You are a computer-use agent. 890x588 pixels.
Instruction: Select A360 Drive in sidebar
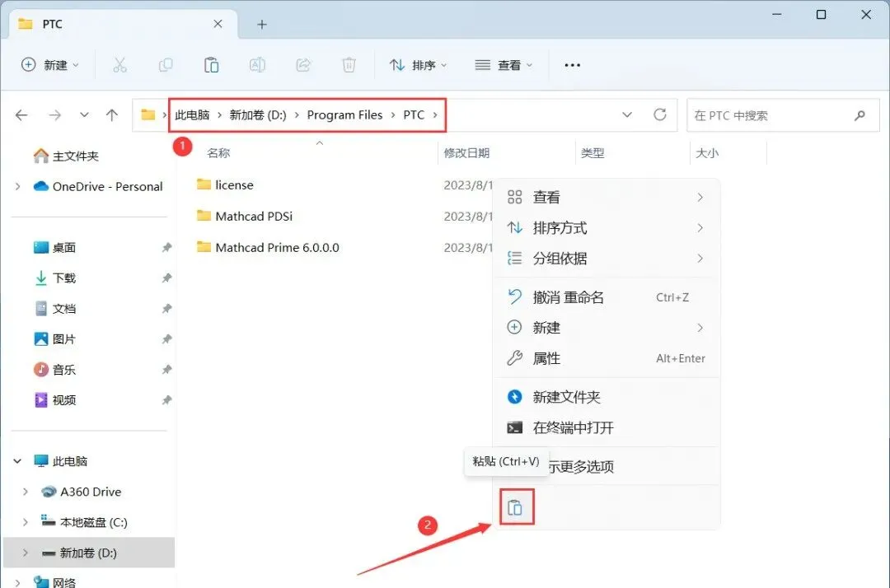pyautogui.click(x=81, y=492)
